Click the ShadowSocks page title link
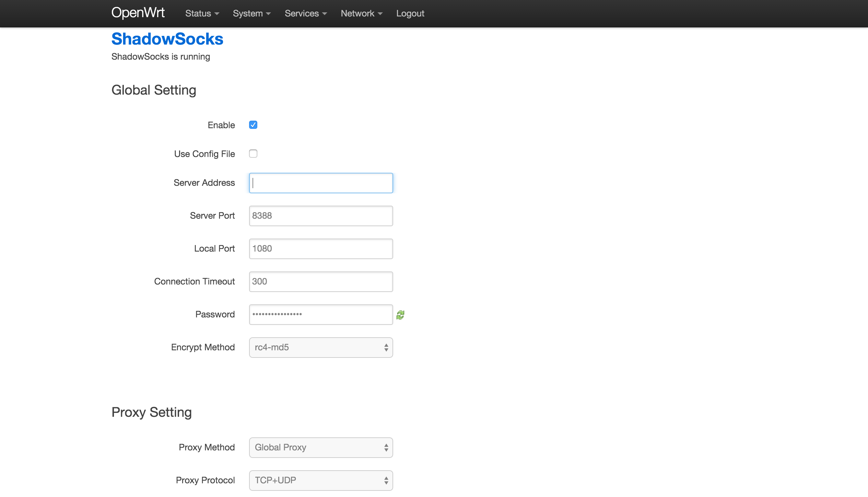The width and height of the screenshot is (868, 497). click(x=167, y=39)
